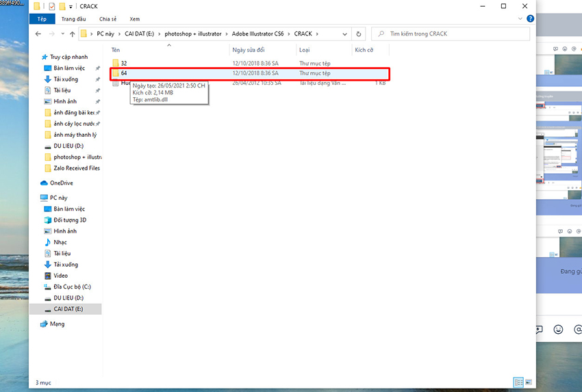Click Adobe Illustrator CS6 in breadcrumb path

[x=257, y=34]
